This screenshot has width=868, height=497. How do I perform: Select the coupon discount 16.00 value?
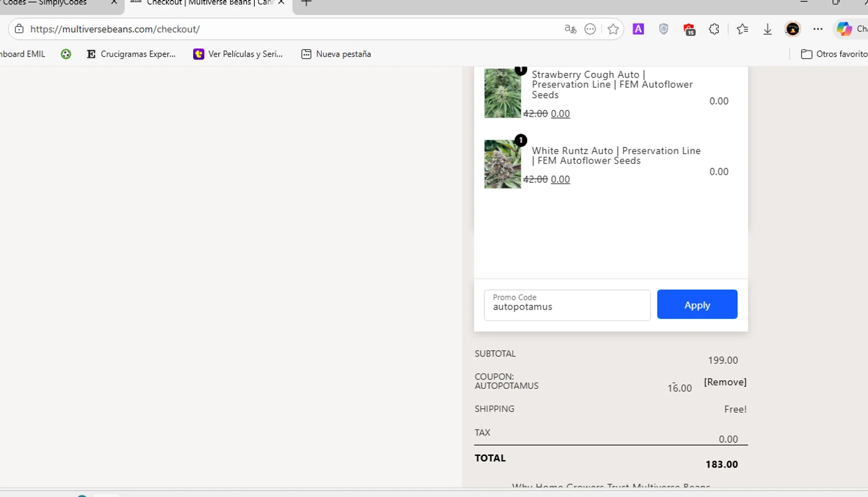click(679, 388)
